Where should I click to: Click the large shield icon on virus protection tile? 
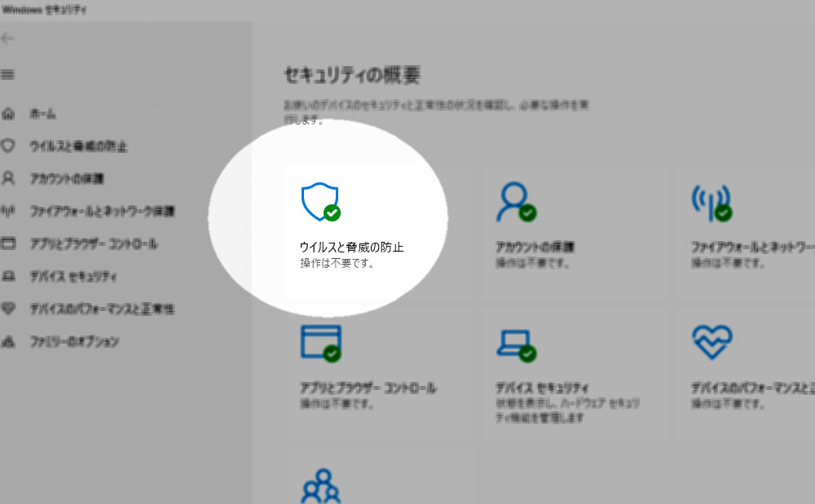pos(319,202)
